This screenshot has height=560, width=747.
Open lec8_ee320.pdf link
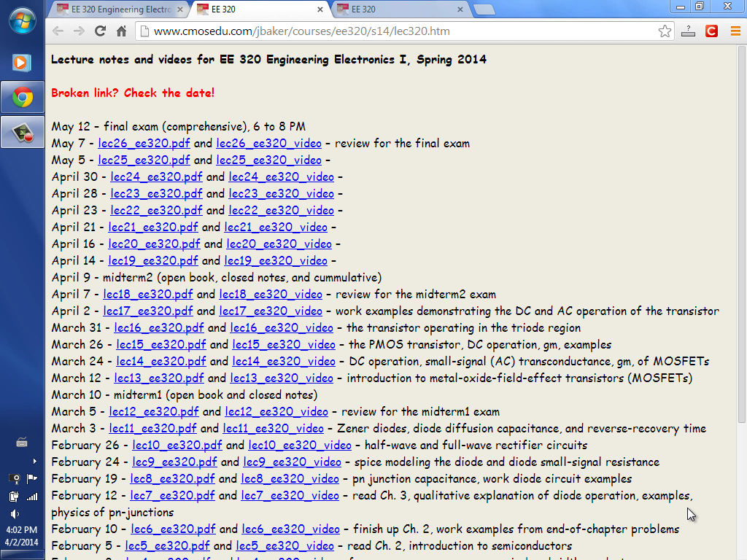172,478
